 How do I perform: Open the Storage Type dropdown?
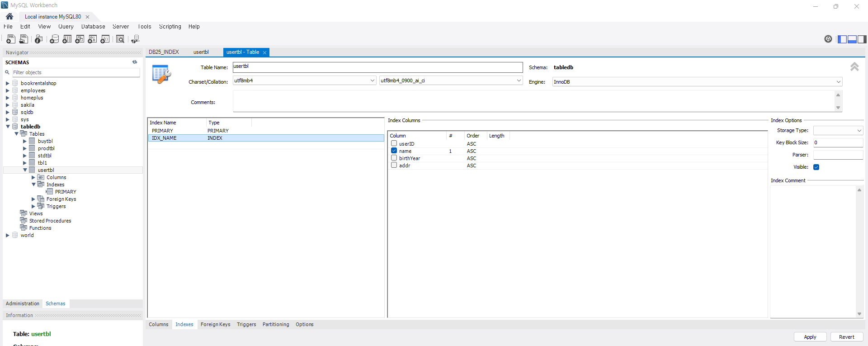coord(838,130)
